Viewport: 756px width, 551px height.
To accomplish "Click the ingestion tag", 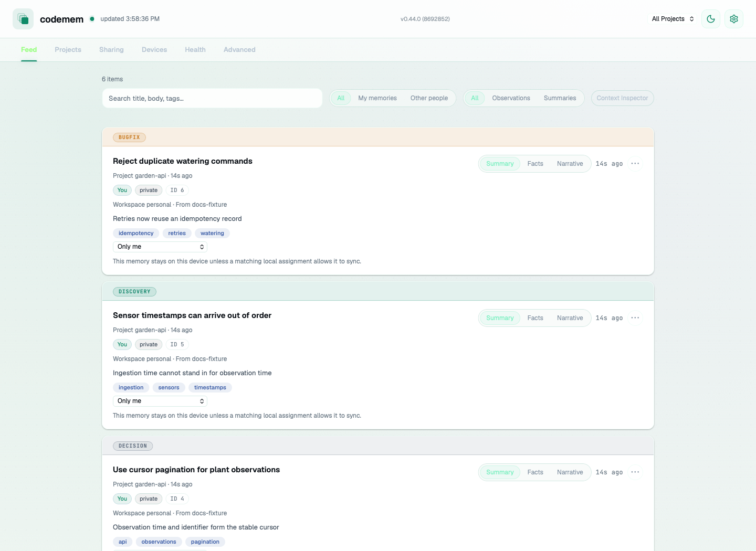I will pyautogui.click(x=131, y=388).
